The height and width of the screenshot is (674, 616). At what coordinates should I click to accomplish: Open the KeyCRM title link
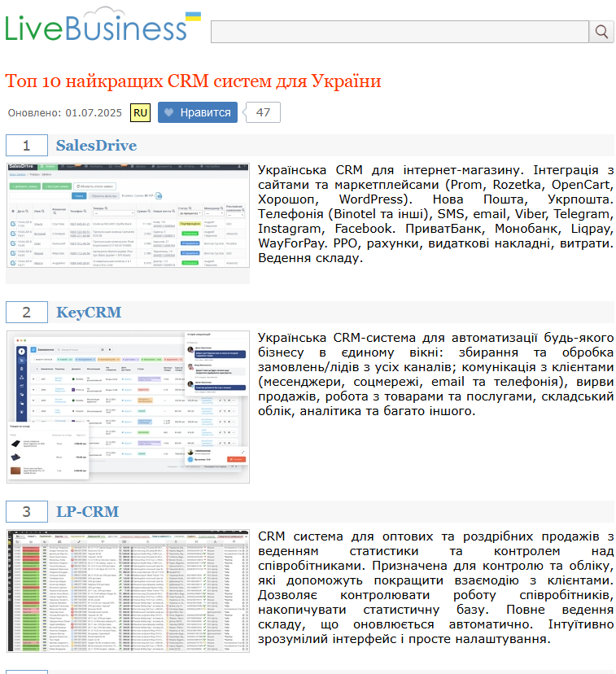coord(89,312)
